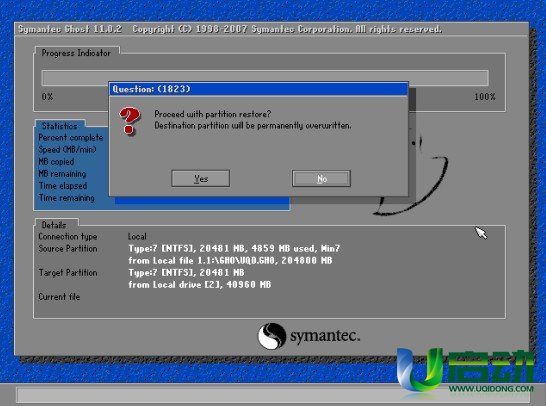The height and width of the screenshot is (406, 546).
Task: Click the Source Partition details text
Action: point(234,248)
